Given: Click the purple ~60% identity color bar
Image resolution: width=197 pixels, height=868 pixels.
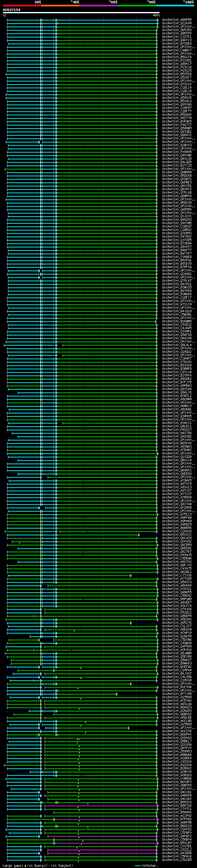Looking at the screenshot, I should coord(99,6).
